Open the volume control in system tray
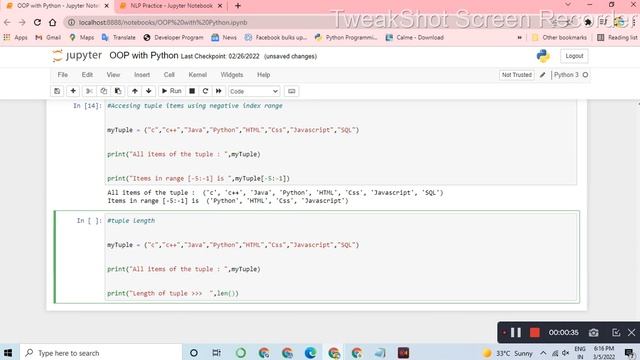The width and height of the screenshot is (640, 360). [566, 353]
